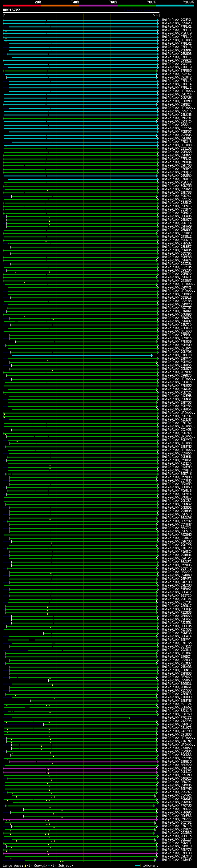This screenshot has height=868, width=197.
Task: Click the cyan alignment bar of UniRef100_A7PLK0
Action: pyautogui.click(x=82, y=356)
